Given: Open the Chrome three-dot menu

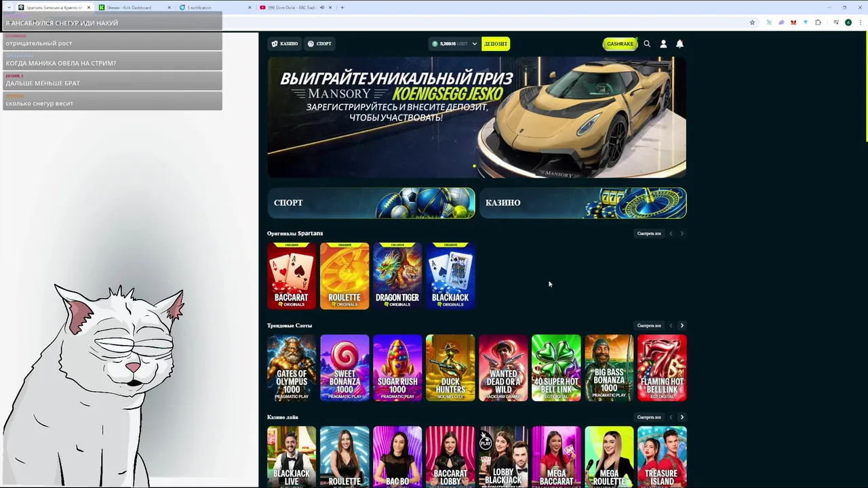Looking at the screenshot, I should pos(859,22).
